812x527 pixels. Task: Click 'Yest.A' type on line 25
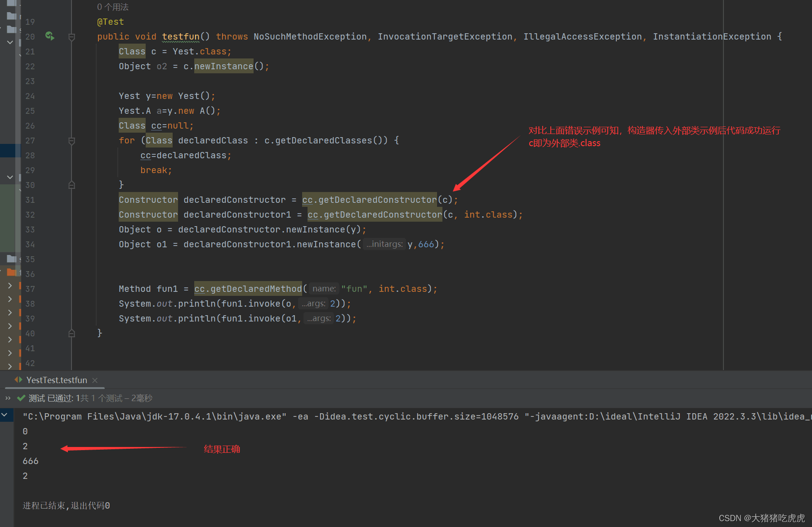[x=135, y=111]
